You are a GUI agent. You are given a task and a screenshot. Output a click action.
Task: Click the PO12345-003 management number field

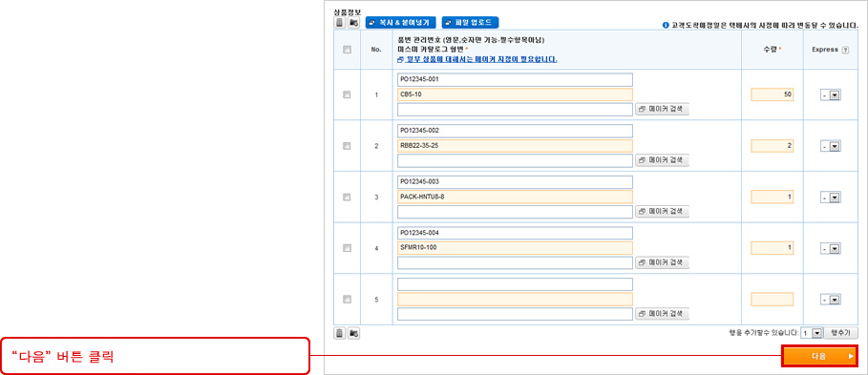[515, 182]
